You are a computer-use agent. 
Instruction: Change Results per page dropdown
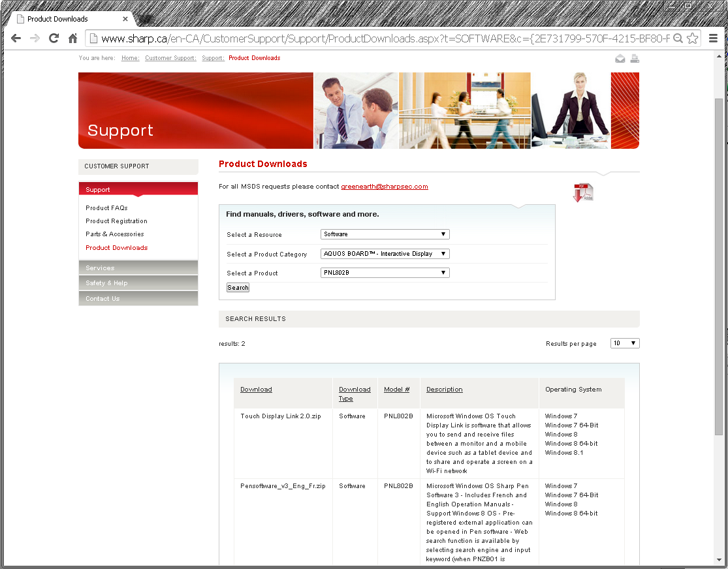625,343
